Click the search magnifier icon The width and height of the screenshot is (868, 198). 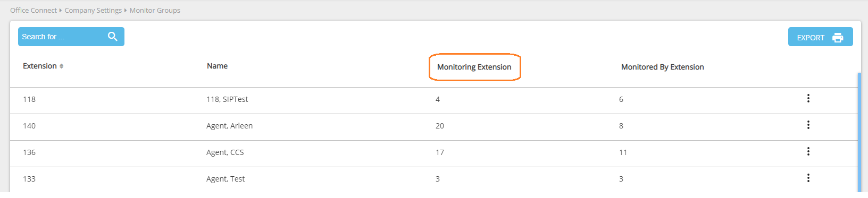tap(112, 37)
